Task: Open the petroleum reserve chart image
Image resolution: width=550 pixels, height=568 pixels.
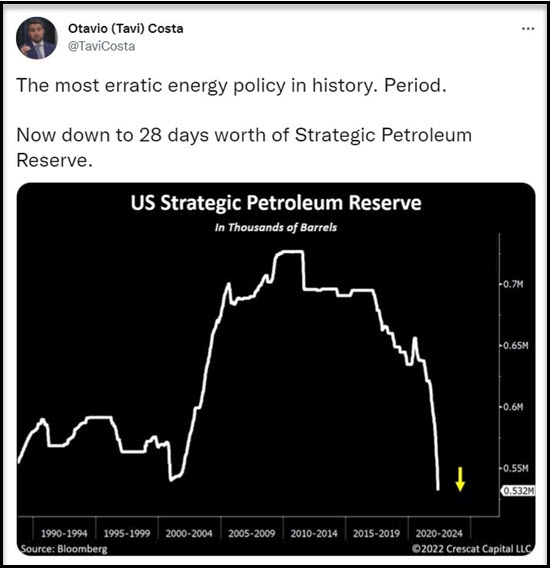Action: click(276, 369)
